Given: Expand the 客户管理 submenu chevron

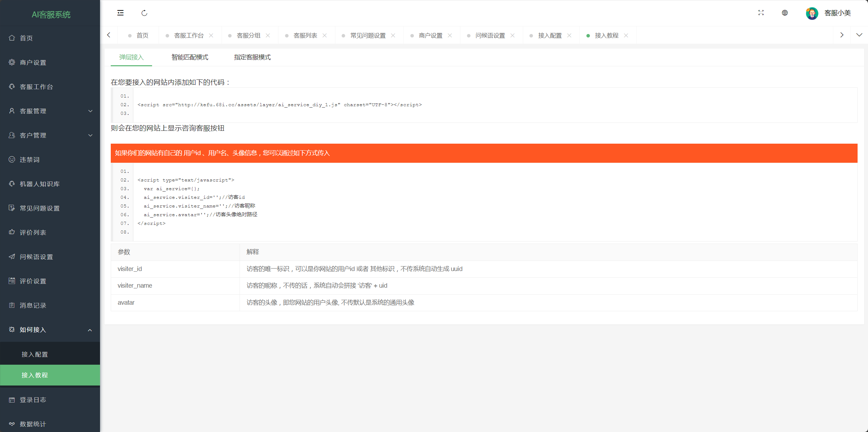Looking at the screenshot, I should click(90, 135).
